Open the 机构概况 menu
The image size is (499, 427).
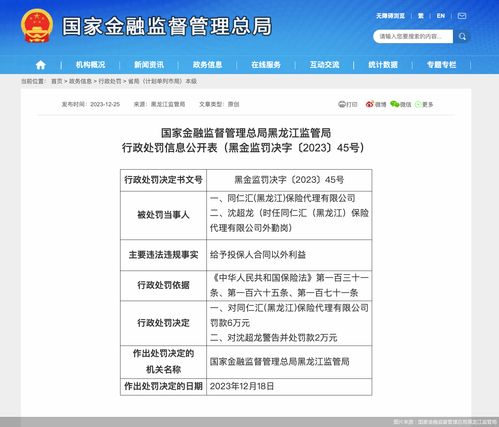tap(90, 65)
